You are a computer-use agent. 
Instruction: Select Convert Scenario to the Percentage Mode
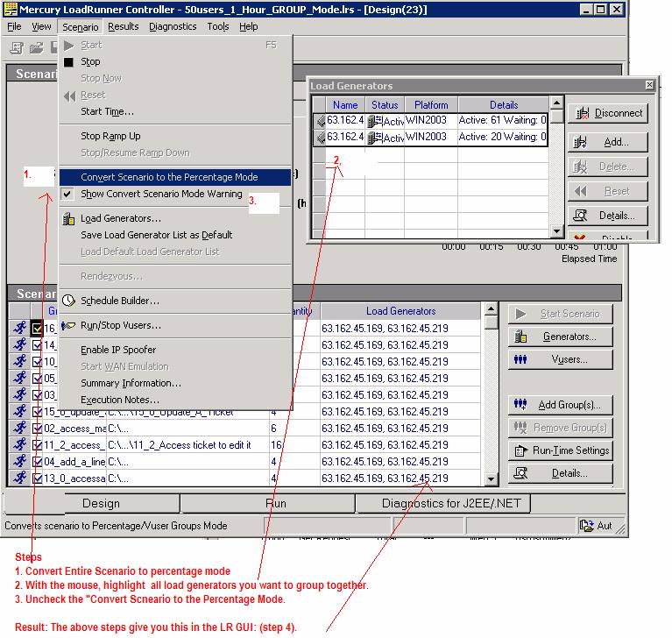tap(175, 177)
